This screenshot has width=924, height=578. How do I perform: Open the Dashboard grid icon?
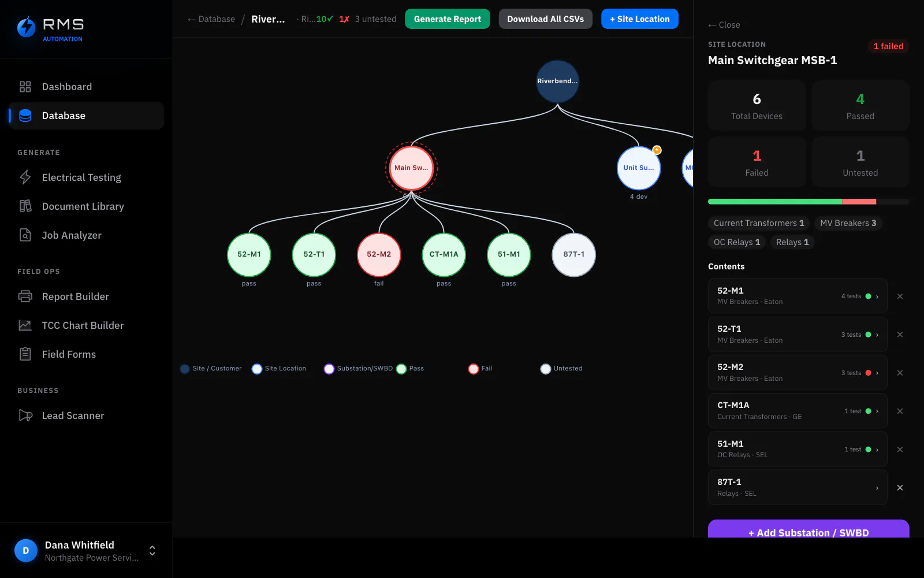coord(25,87)
